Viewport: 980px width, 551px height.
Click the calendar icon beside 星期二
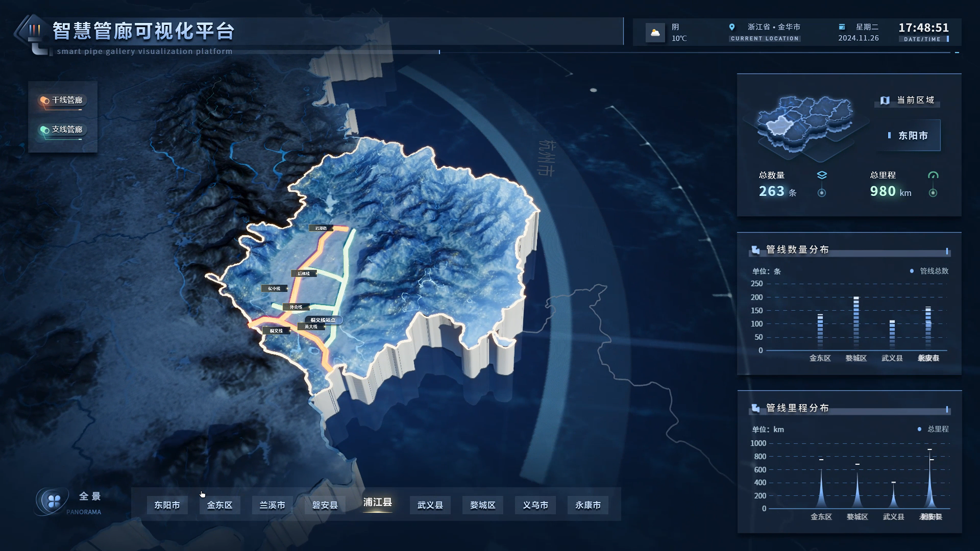pyautogui.click(x=842, y=27)
